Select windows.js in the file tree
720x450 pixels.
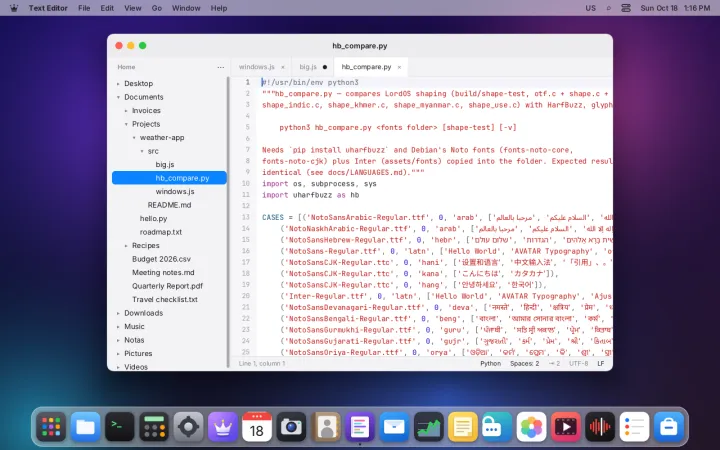click(169, 191)
